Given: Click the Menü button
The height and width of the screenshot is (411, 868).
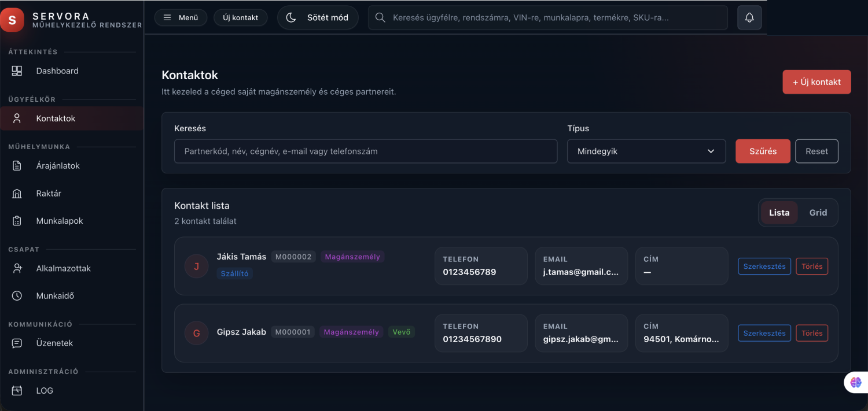Looking at the screenshot, I should click(x=181, y=17).
